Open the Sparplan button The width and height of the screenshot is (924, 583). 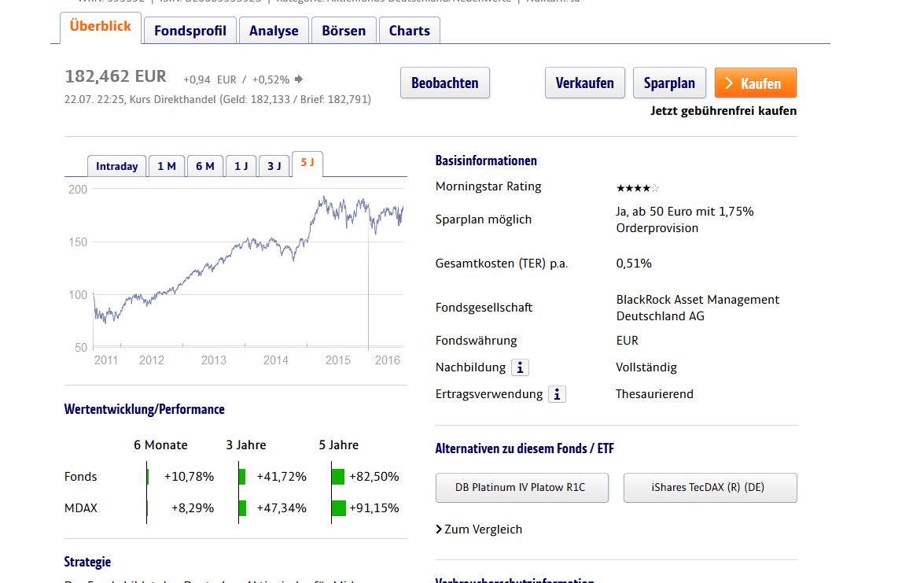point(669,83)
